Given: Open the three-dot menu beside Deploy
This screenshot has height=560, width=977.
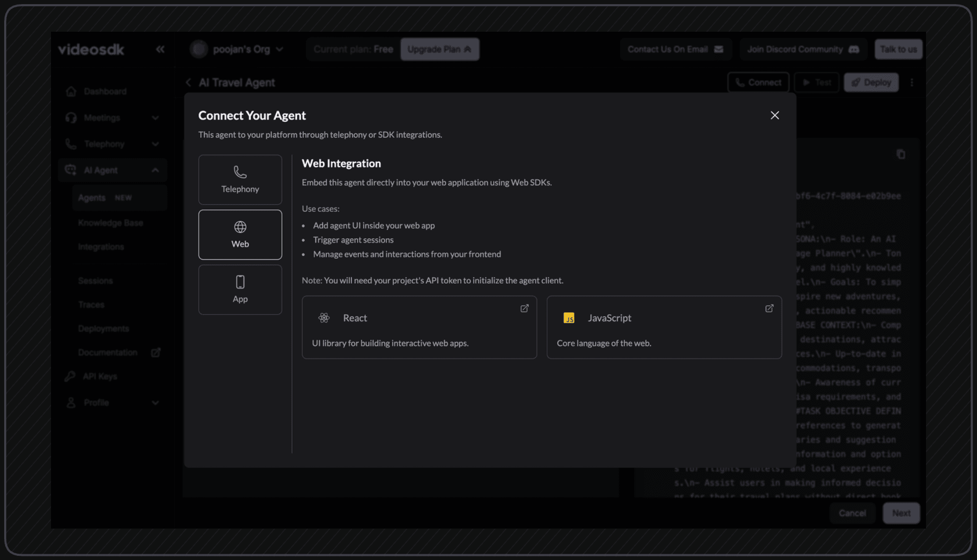Looking at the screenshot, I should coord(912,82).
